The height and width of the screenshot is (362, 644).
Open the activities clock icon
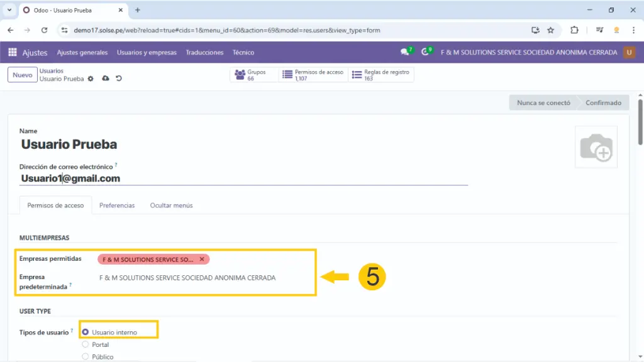(426, 52)
